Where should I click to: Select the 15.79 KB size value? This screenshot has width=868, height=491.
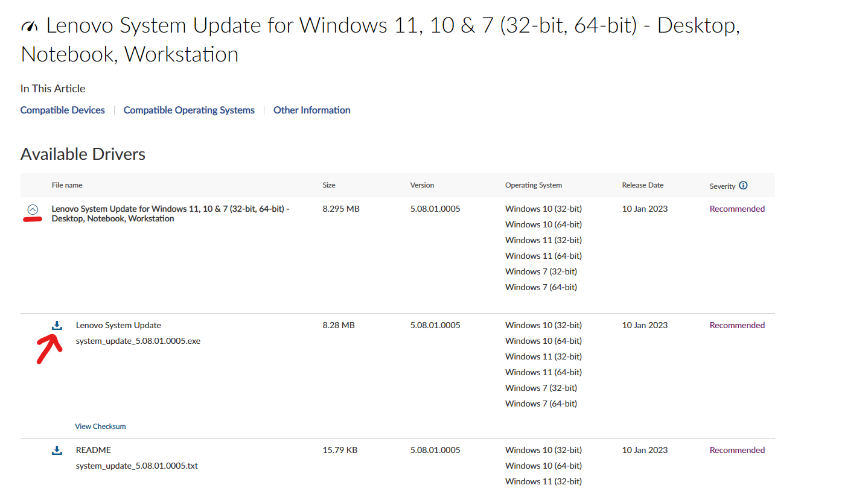pyautogui.click(x=340, y=450)
